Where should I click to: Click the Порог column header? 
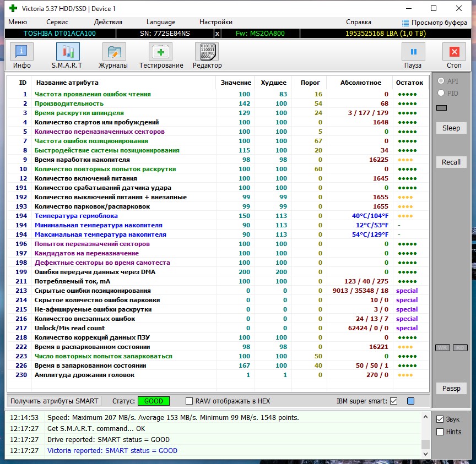pyautogui.click(x=310, y=83)
